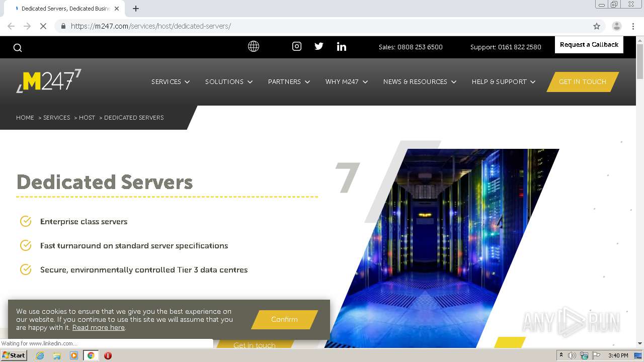The height and width of the screenshot is (362, 644).
Task: Bookmark this page with the star icon
Action: coord(597,26)
